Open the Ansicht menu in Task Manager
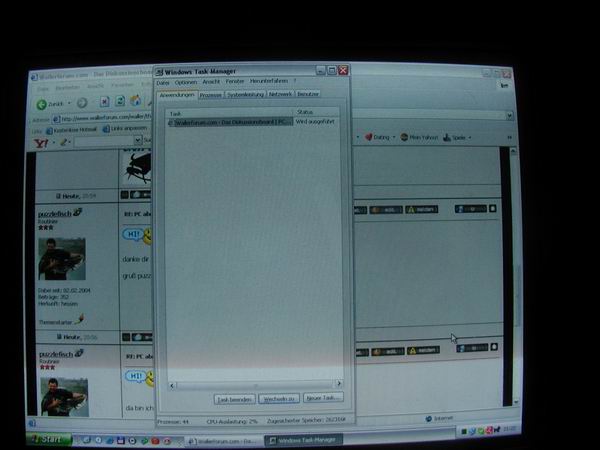This screenshot has width=600, height=450. (x=211, y=82)
